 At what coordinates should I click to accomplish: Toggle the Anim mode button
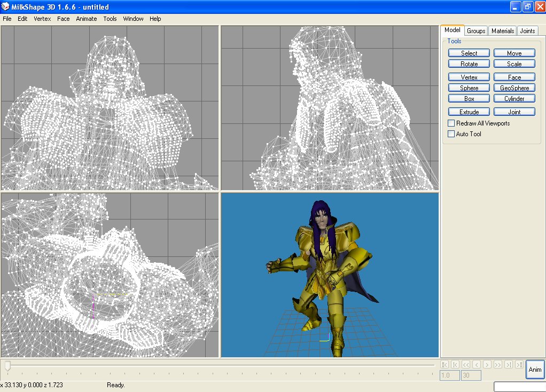pos(535,370)
